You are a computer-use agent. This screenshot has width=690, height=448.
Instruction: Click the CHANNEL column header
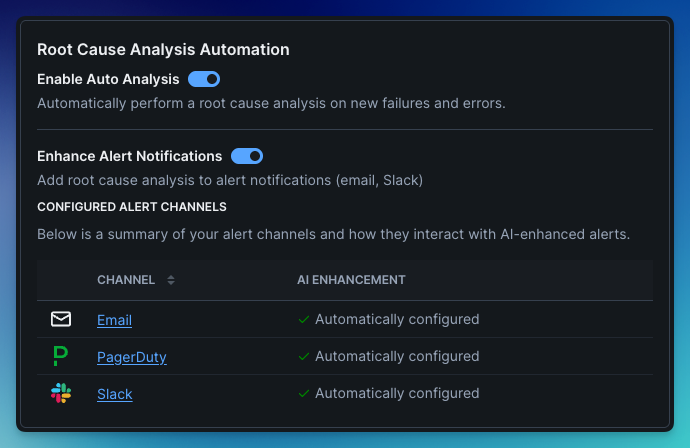[x=126, y=280]
